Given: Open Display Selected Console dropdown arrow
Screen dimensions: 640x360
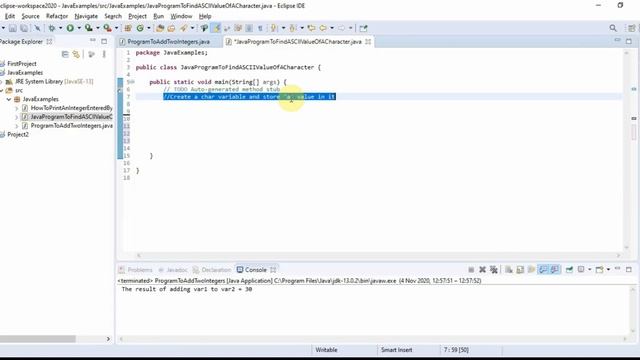Looking at the screenshot, I should 589,270.
